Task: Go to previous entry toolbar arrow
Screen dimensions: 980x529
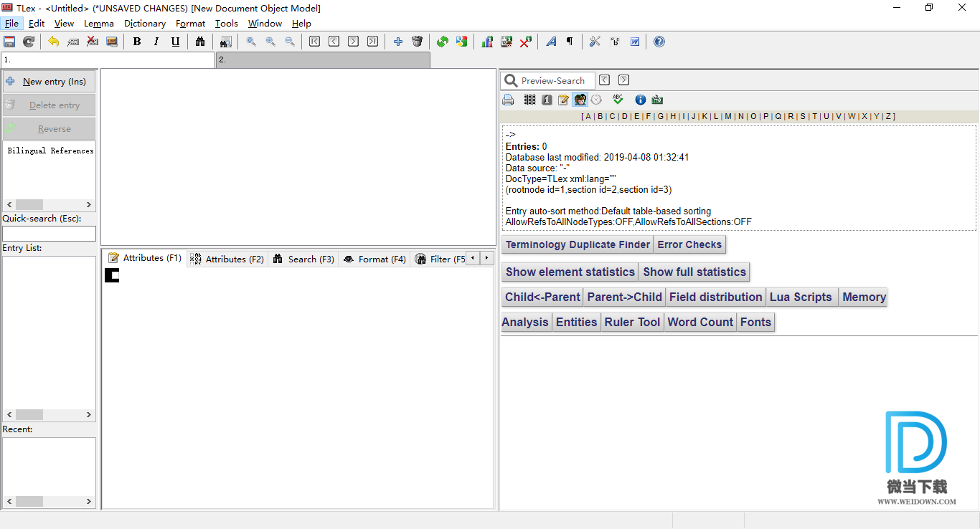Action: (334, 42)
